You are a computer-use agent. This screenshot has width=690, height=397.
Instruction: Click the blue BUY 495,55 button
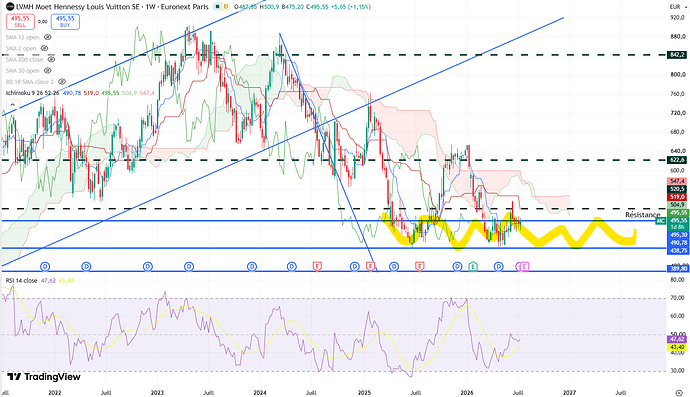click(x=65, y=22)
